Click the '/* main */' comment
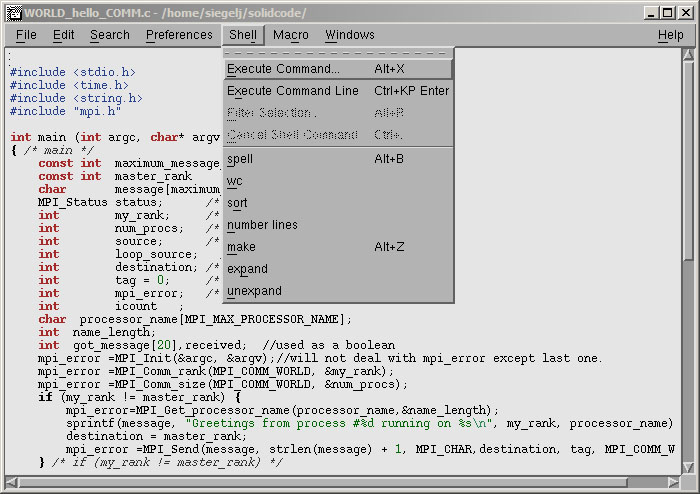The height and width of the screenshot is (494, 700). coord(58,150)
